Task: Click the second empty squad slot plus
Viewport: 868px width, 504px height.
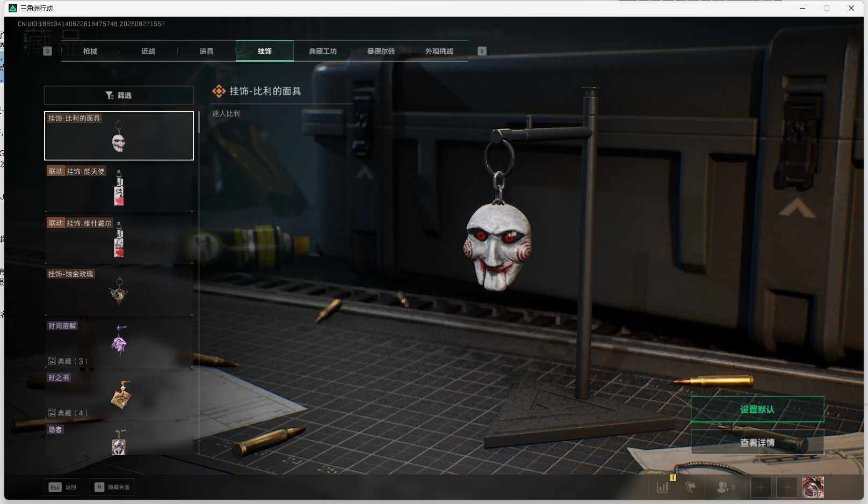Action: (x=786, y=487)
